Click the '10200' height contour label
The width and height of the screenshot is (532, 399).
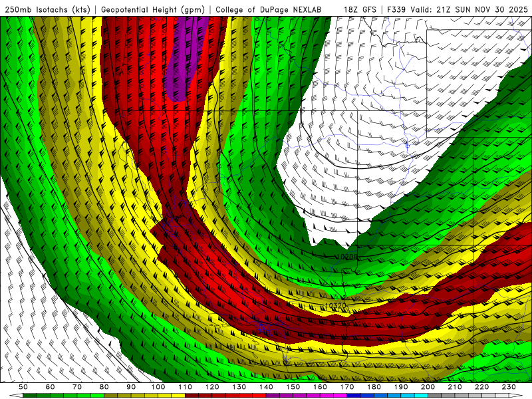pyautogui.click(x=346, y=257)
